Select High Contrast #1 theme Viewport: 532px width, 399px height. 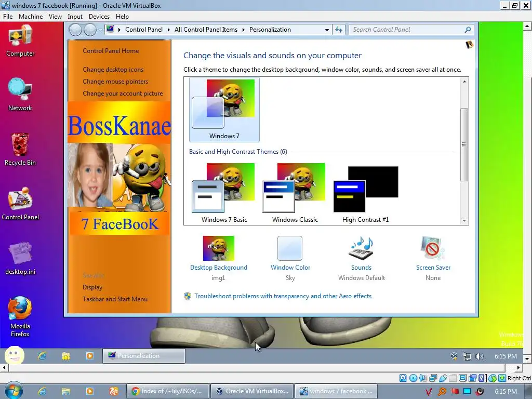[x=365, y=193]
